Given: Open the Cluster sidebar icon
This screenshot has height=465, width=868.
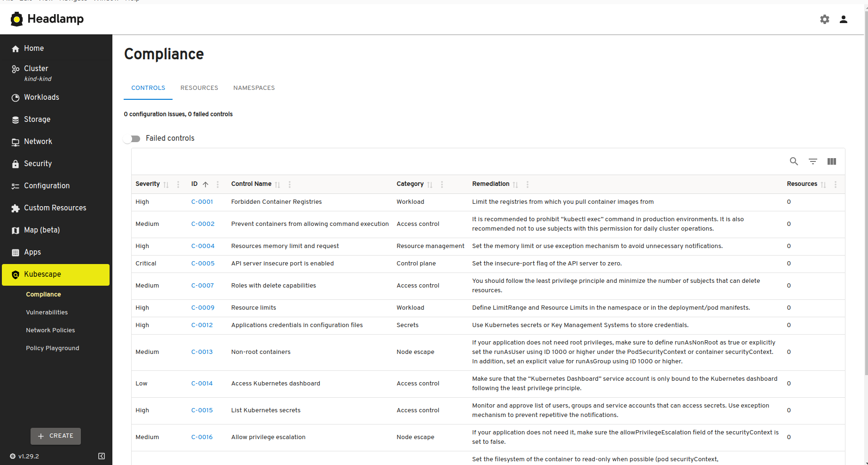Looking at the screenshot, I should pyautogui.click(x=16, y=69).
